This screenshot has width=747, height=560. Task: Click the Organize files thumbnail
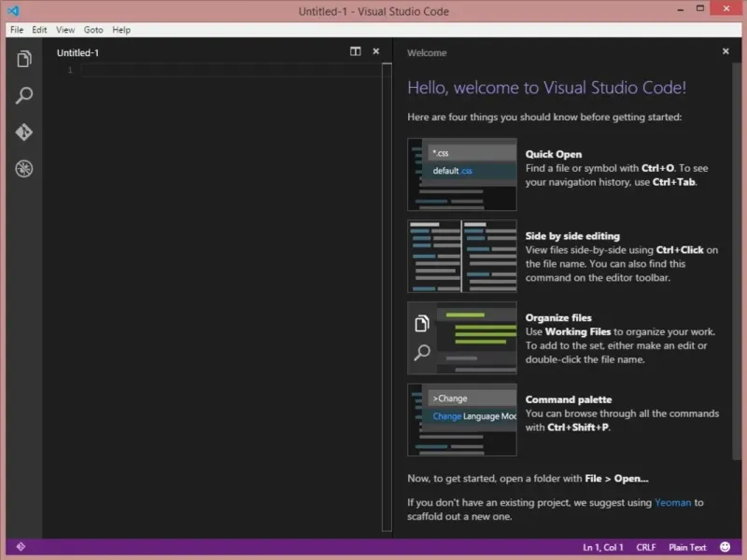[462, 338]
